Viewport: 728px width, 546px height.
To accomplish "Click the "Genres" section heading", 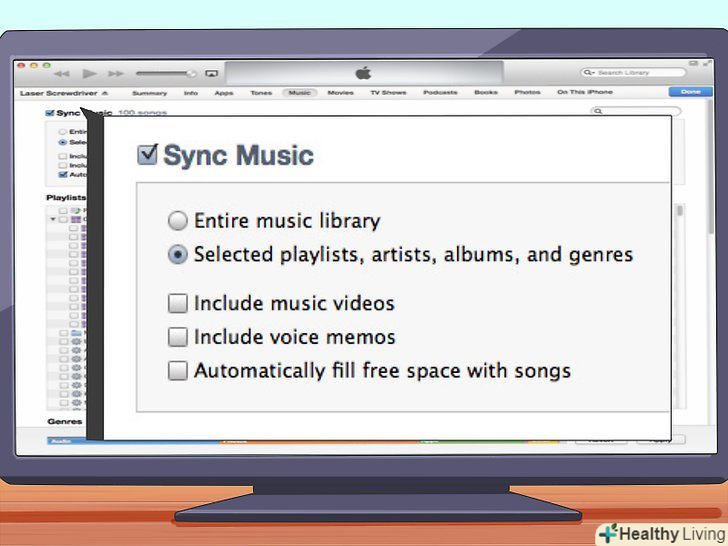I will click(65, 422).
